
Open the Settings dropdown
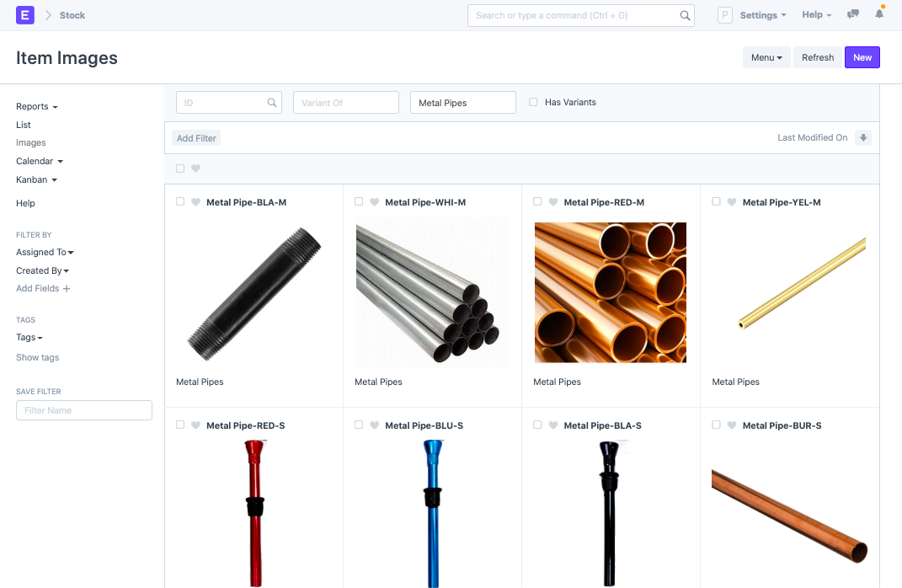763,15
